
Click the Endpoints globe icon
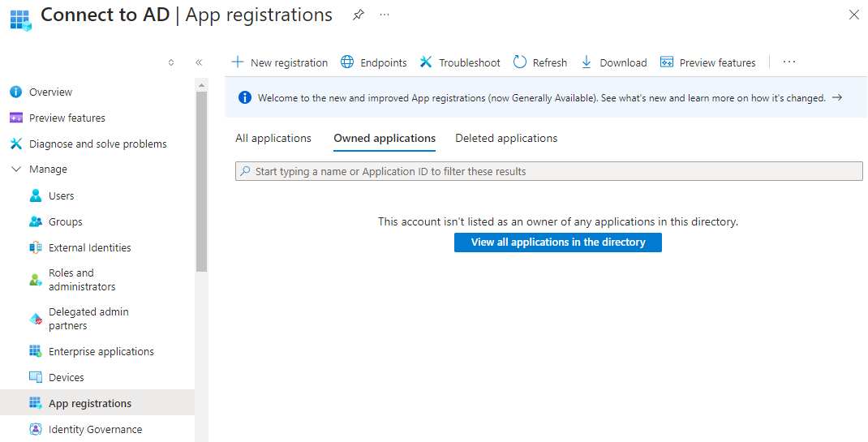pyautogui.click(x=347, y=62)
